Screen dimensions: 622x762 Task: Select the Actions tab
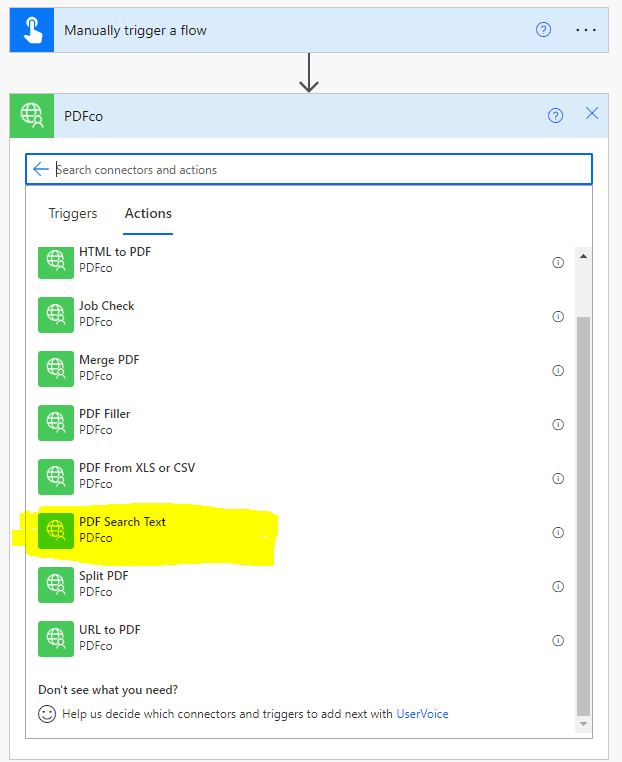(148, 213)
